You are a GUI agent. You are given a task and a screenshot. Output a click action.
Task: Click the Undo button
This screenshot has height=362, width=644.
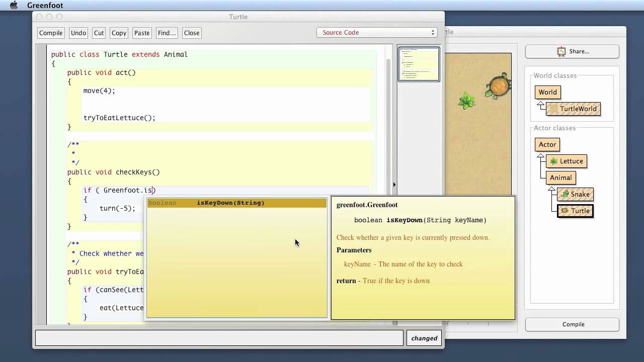click(78, 33)
